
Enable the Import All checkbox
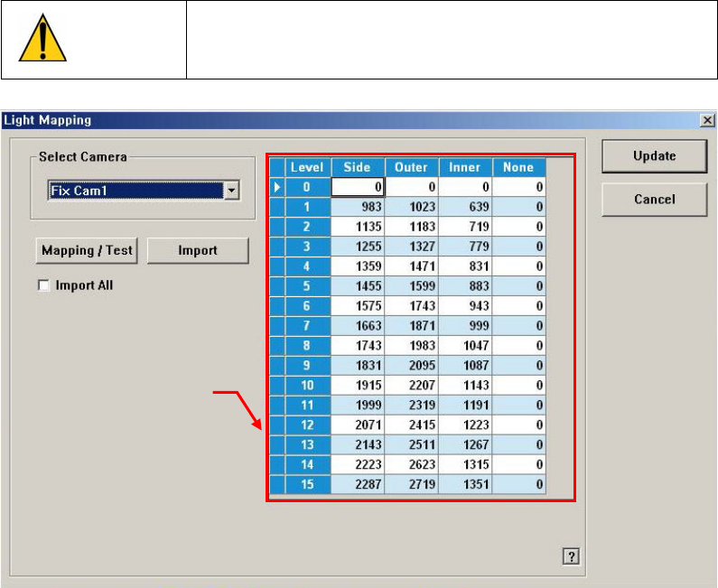point(43,285)
